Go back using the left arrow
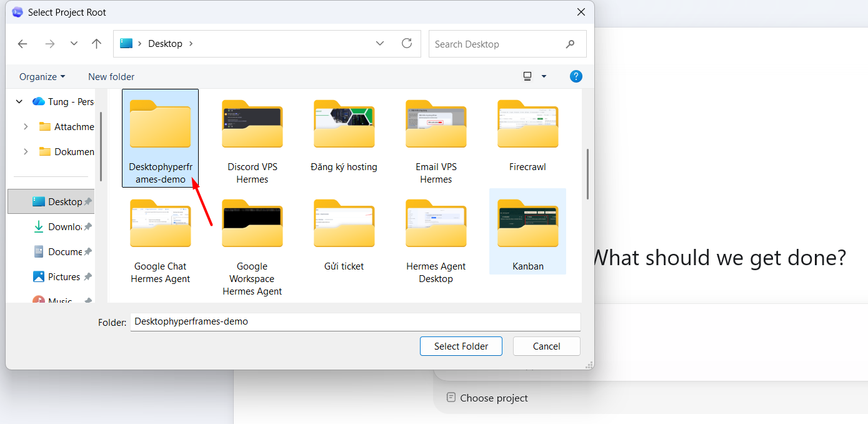This screenshot has height=424, width=868. [22, 44]
